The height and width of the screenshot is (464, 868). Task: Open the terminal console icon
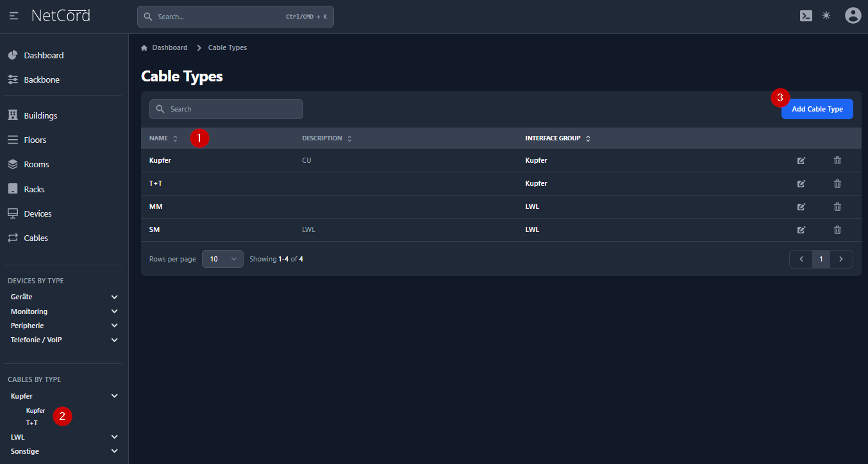[x=806, y=16]
